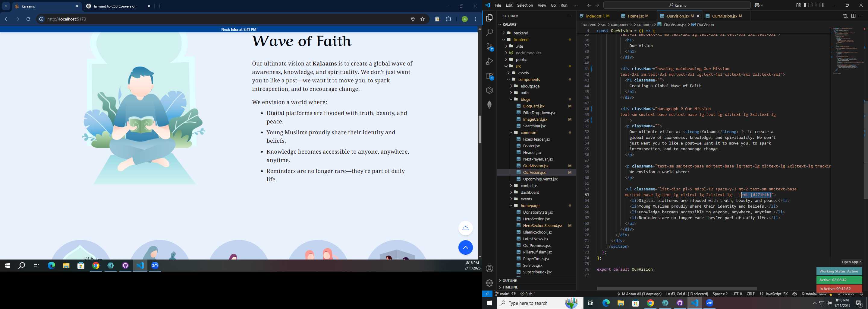Open the #271b1b color swatch in code
Viewport: 868px width, 309px height.
[x=736, y=195]
